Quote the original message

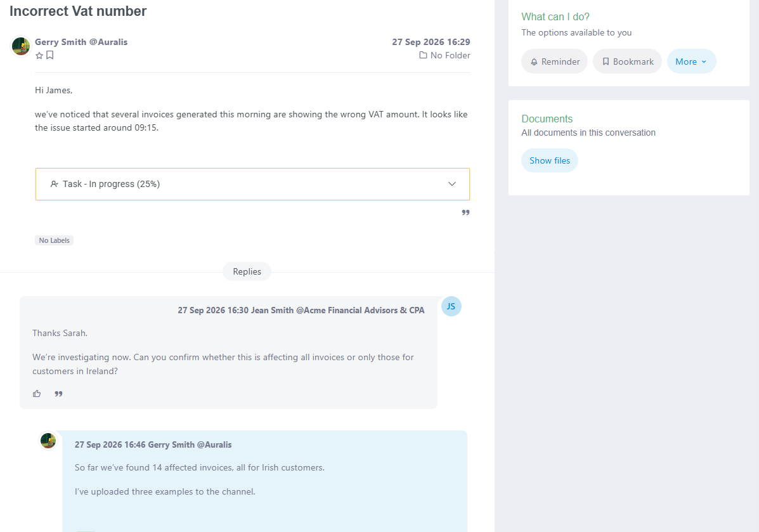(x=465, y=212)
